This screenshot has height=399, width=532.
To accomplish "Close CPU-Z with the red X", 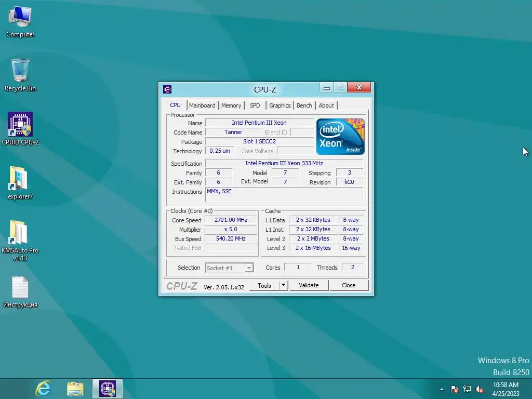I will pos(360,87).
